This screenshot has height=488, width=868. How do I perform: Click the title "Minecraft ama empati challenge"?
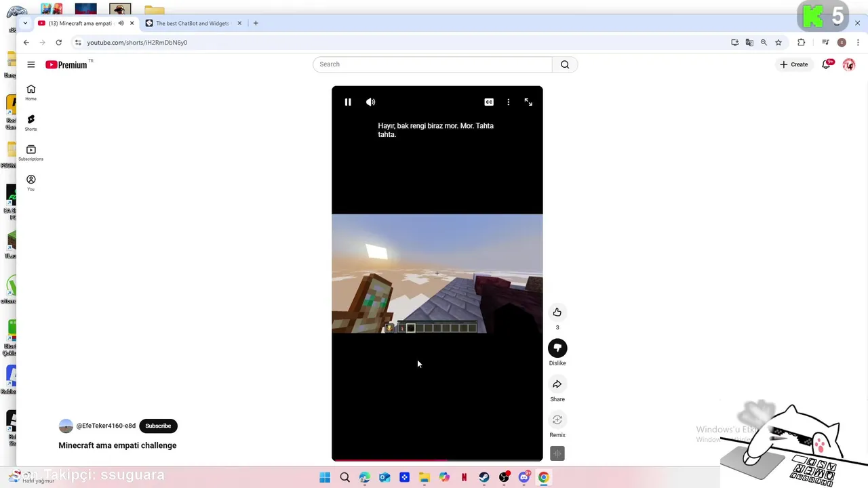[x=117, y=445]
